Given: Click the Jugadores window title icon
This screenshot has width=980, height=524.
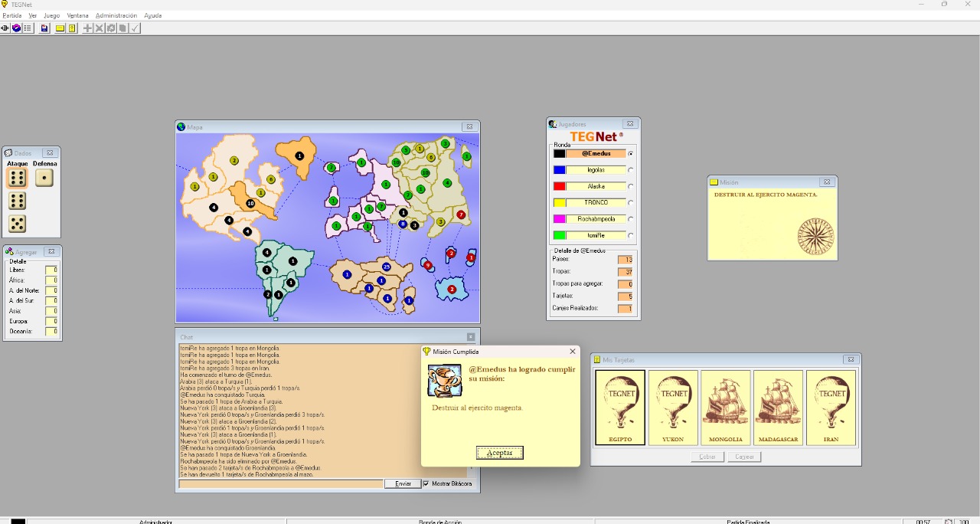Looking at the screenshot, I should click(x=553, y=124).
